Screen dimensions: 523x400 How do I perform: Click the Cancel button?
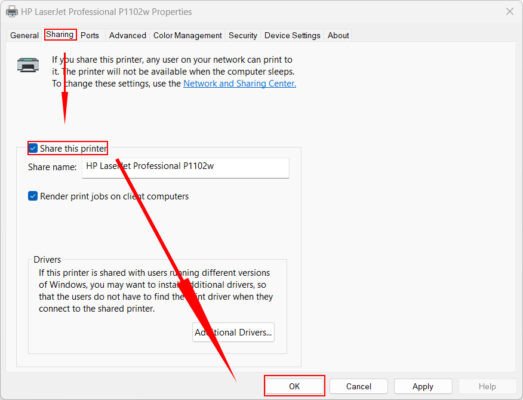click(x=359, y=386)
